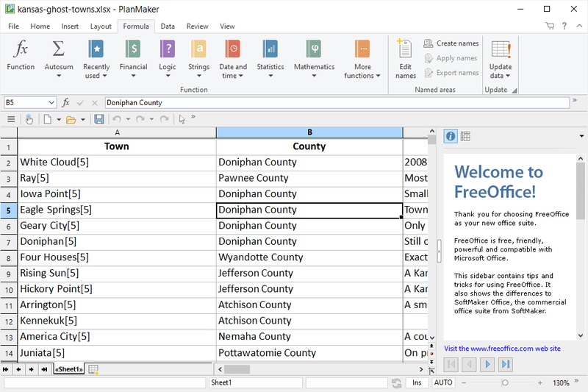Expand the cell reference B5 dropdown
Image resolution: width=588 pixels, height=392 pixels.
51,102
